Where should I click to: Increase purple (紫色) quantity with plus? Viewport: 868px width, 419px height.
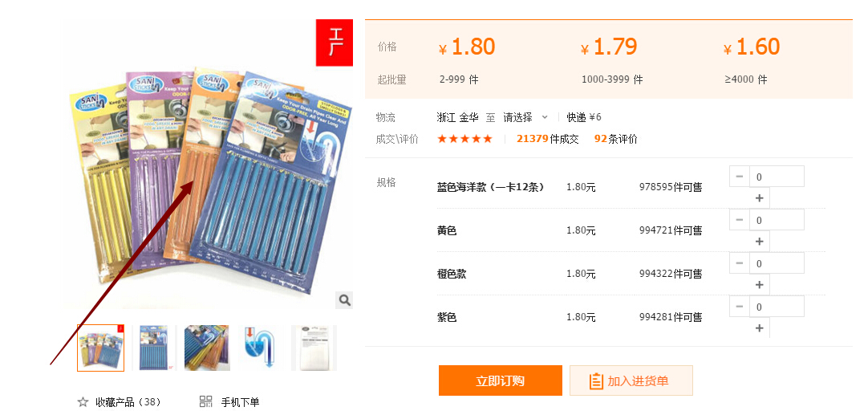(x=760, y=327)
